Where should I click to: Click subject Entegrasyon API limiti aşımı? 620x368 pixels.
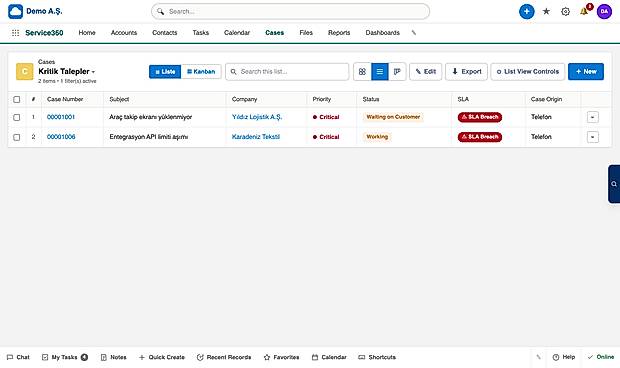pyautogui.click(x=149, y=137)
